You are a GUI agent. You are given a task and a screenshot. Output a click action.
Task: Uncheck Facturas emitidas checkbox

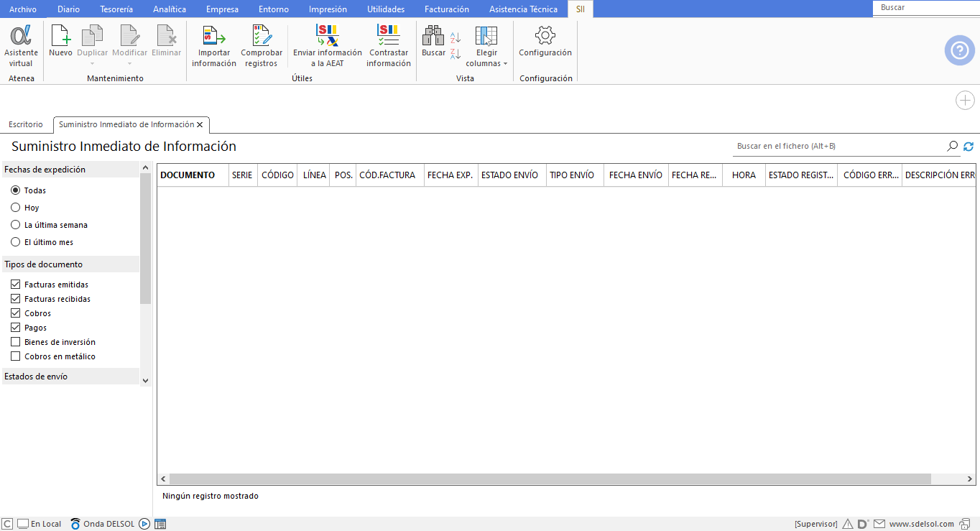(16, 285)
